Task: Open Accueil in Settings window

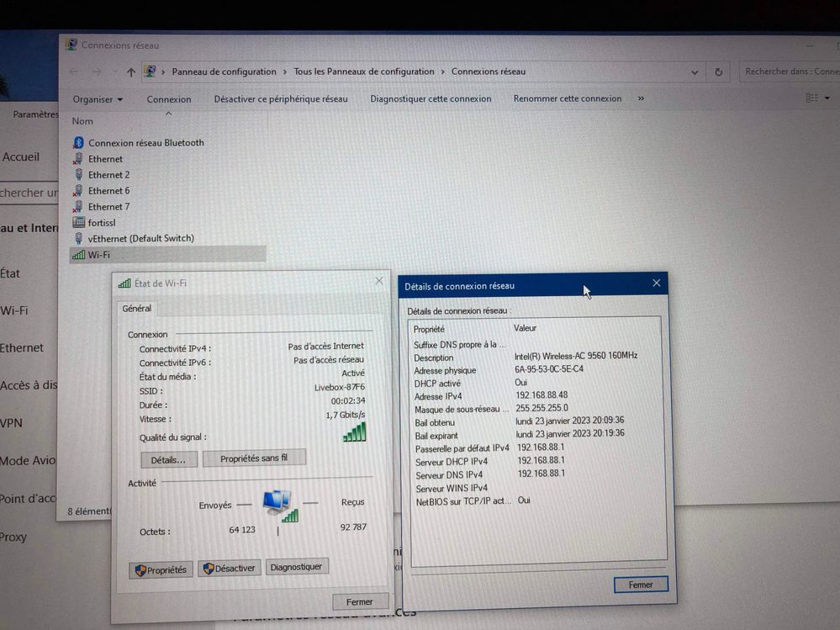Action: click(21, 157)
